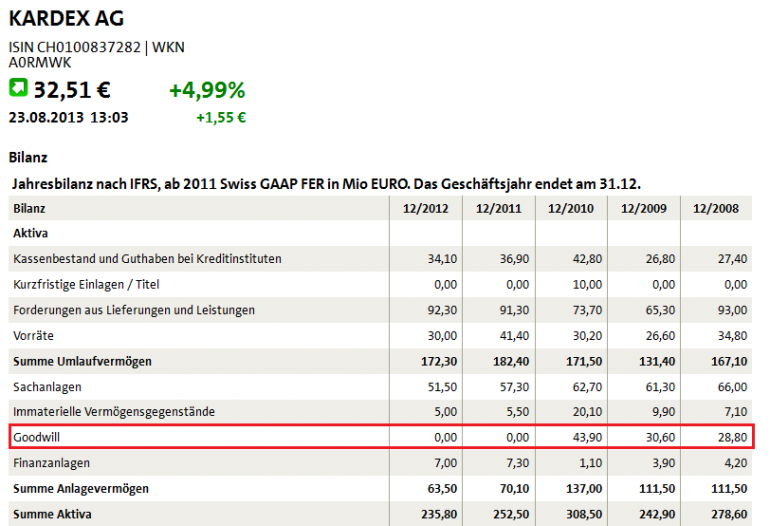Click Goodwill value 43,90
This screenshot has height=526, width=770.
pos(587,437)
